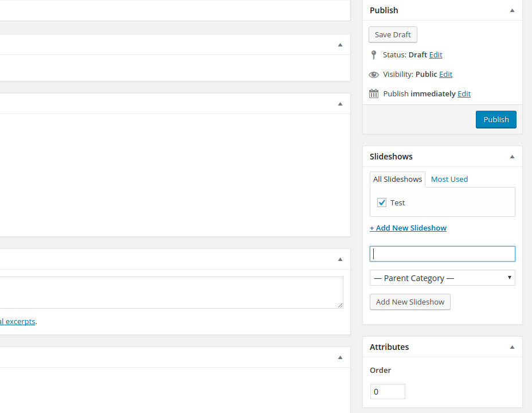The width and height of the screenshot is (532, 413).
Task: Edit the Public visibility setting
Action: pos(445,75)
